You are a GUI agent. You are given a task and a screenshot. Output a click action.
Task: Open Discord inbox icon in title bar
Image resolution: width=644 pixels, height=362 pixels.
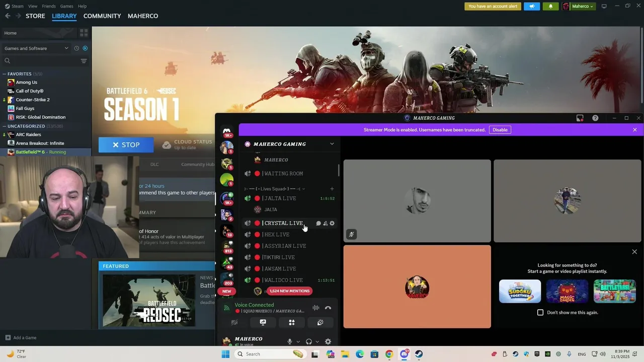point(580,118)
